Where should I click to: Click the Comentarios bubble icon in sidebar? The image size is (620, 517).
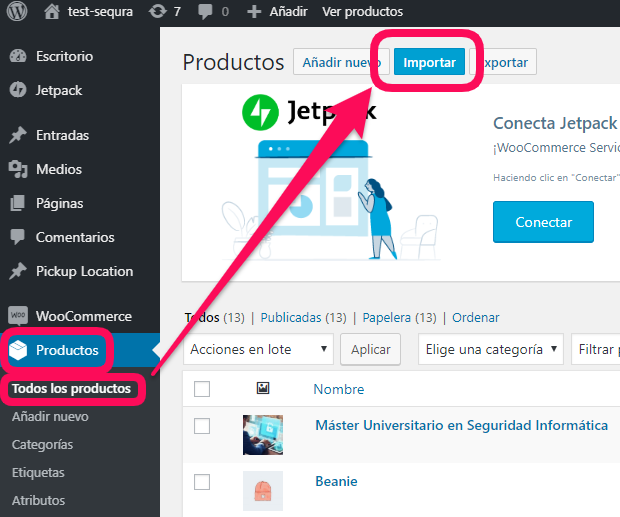[18, 237]
